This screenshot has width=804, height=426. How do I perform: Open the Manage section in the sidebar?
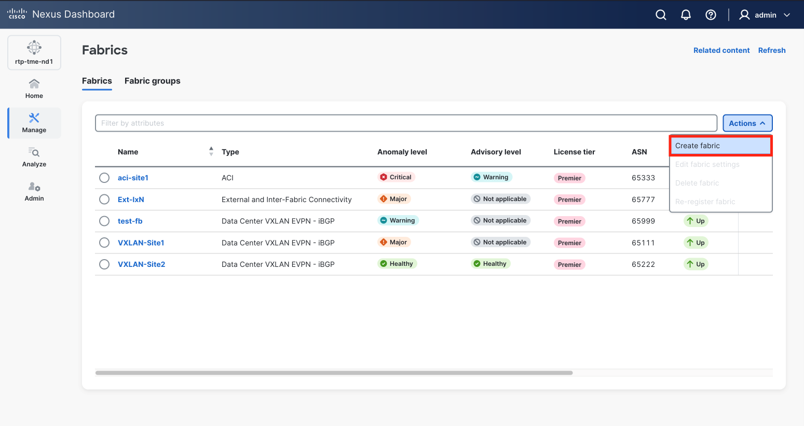click(x=34, y=123)
